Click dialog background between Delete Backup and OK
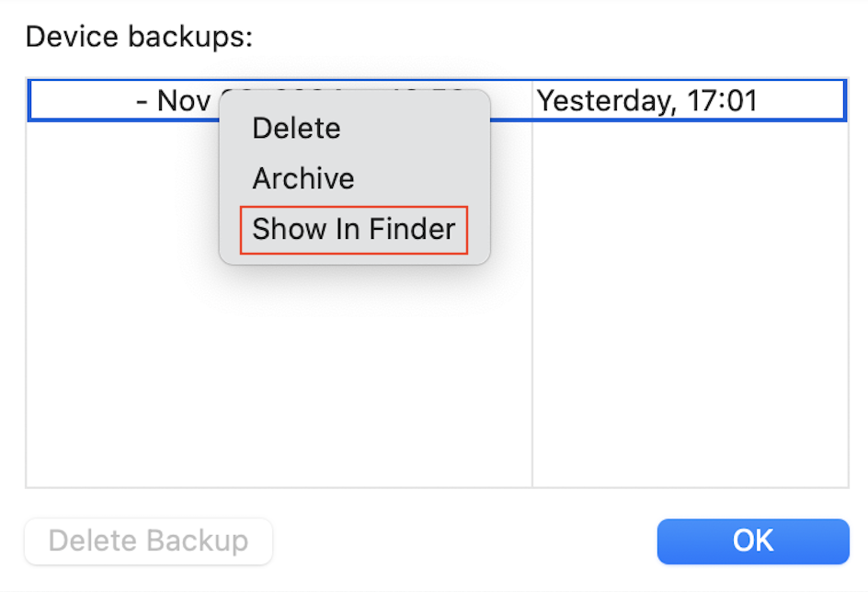Image resolution: width=868 pixels, height=592 pixels. coord(460,541)
